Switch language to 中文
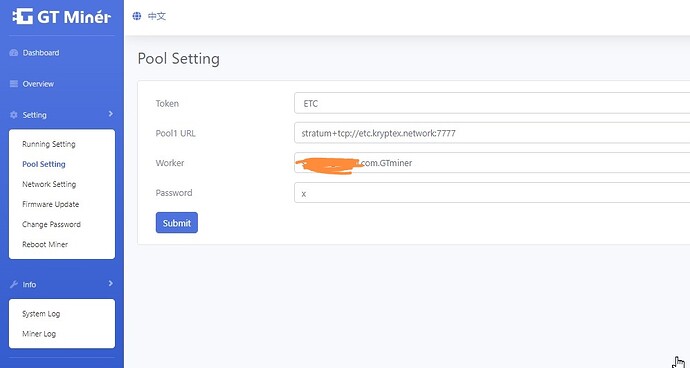Image resolution: width=690 pixels, height=368 pixels. coord(157,16)
